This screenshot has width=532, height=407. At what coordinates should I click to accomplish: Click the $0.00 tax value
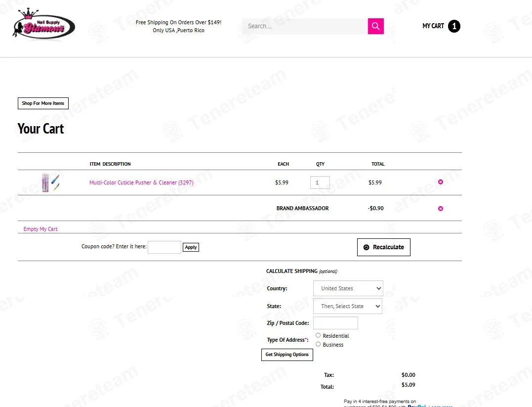[408, 375]
